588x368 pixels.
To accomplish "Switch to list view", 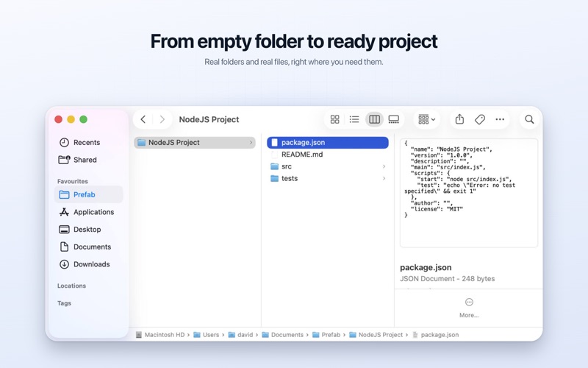I will [354, 119].
